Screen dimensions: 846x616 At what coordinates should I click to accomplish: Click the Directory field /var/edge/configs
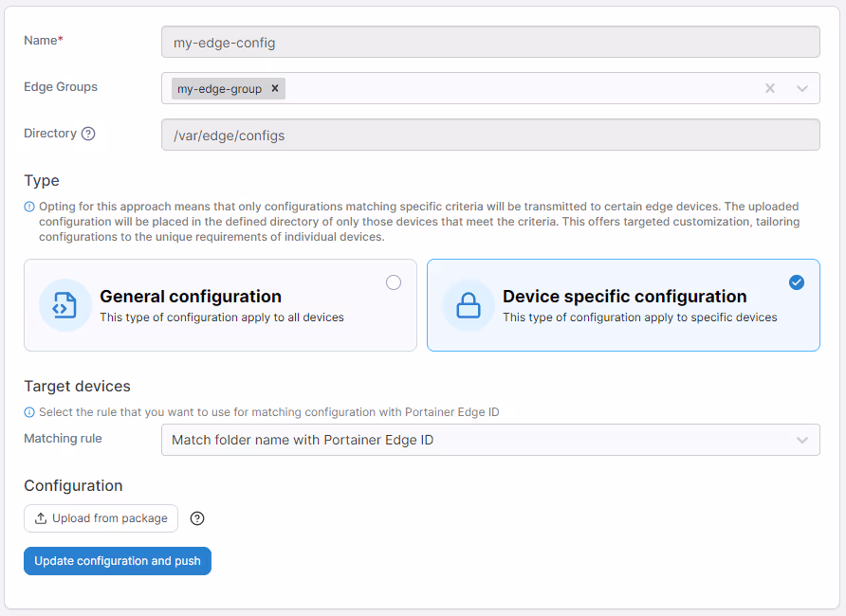[x=490, y=135]
